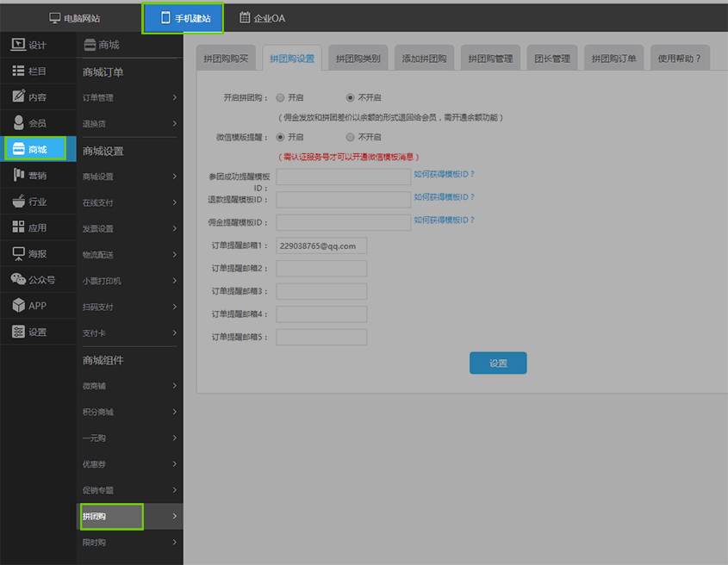
Task: Open the 设置 sliders icon in sidebar
Action: 18,332
